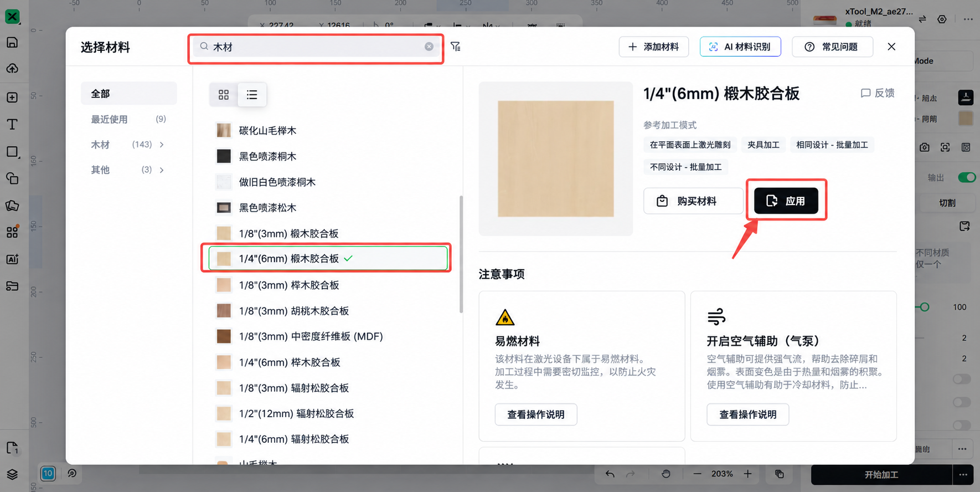View instructions under 易燃材料
This screenshot has width=980, height=492.
tap(536, 414)
